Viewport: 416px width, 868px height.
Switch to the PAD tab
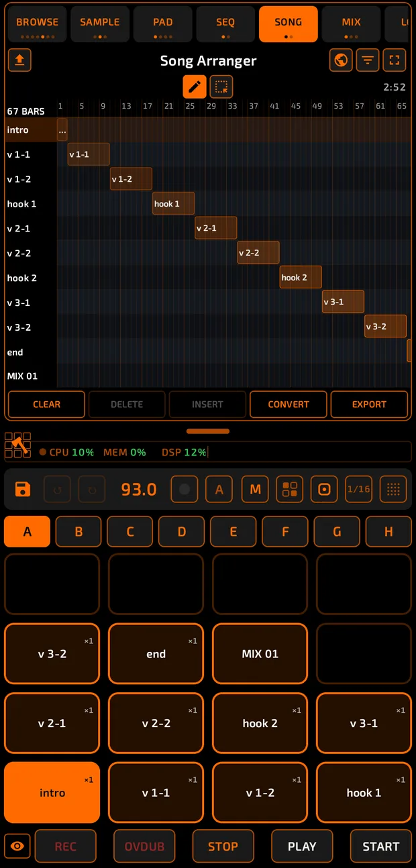tap(163, 23)
